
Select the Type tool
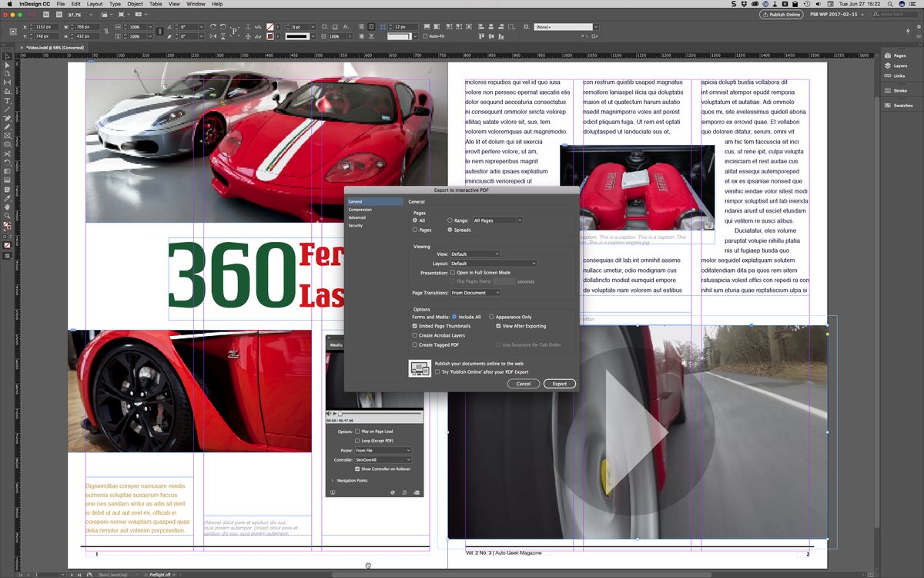click(7, 100)
